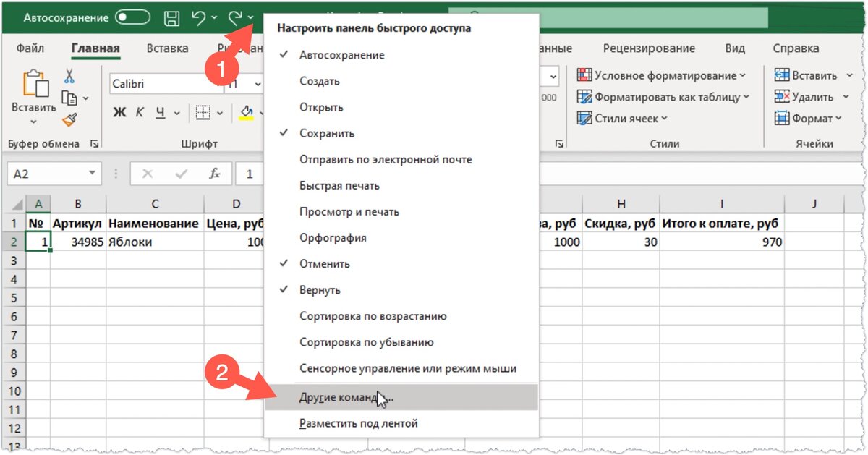Open the Формат dropdown in Ячейки
Screen dimensions: 868x455
[x=838, y=119]
